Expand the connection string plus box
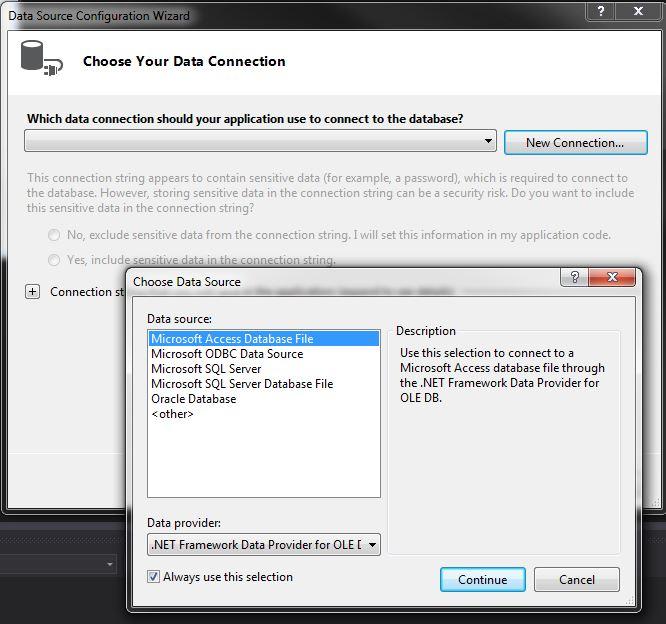The image size is (666, 624). coord(32,292)
